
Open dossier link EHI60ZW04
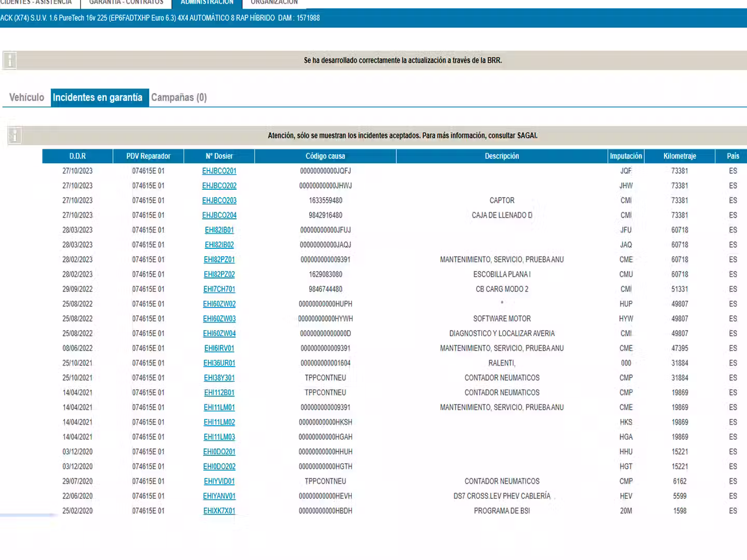(x=219, y=333)
